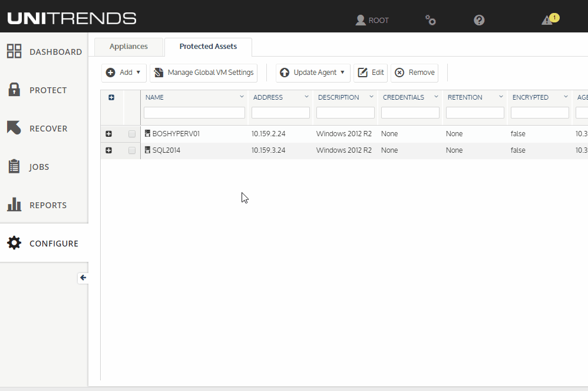588x391 pixels.
Task: Expand all rows using header plus icon
Action: [x=111, y=97]
